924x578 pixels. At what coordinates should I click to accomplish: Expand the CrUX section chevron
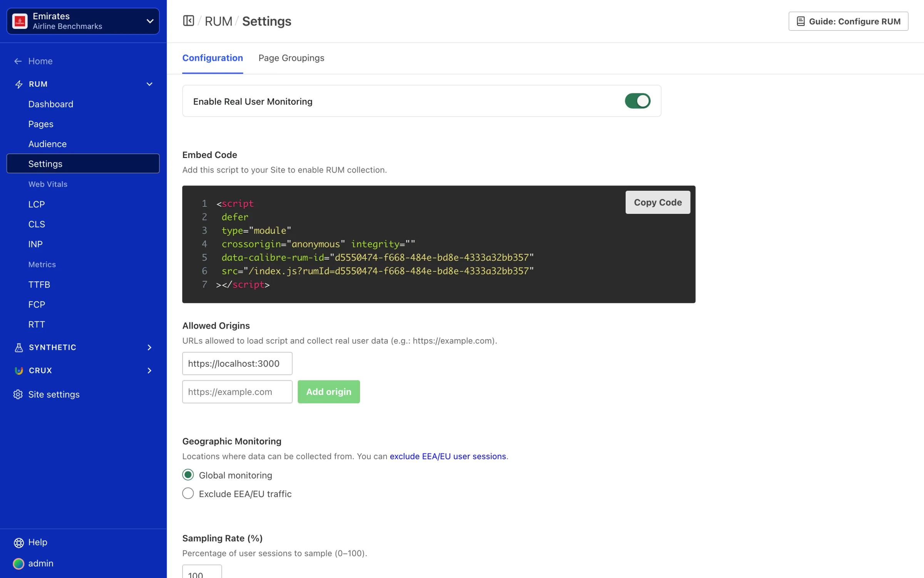click(x=149, y=371)
